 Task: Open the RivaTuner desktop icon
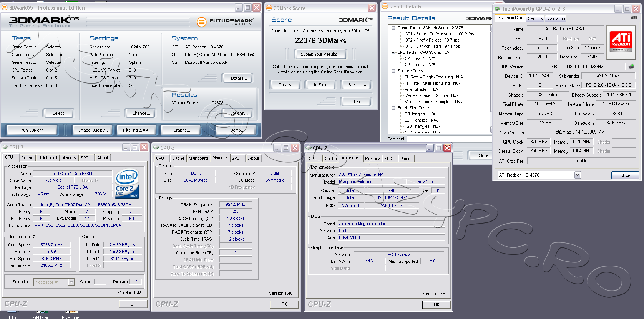click(71, 314)
